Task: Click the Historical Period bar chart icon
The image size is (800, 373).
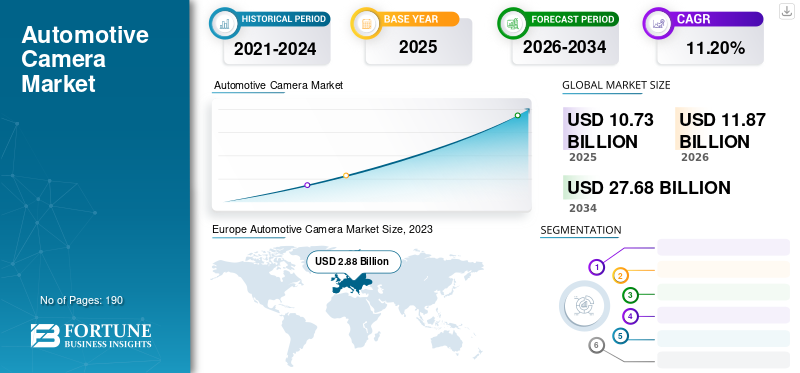Action: 224,23
